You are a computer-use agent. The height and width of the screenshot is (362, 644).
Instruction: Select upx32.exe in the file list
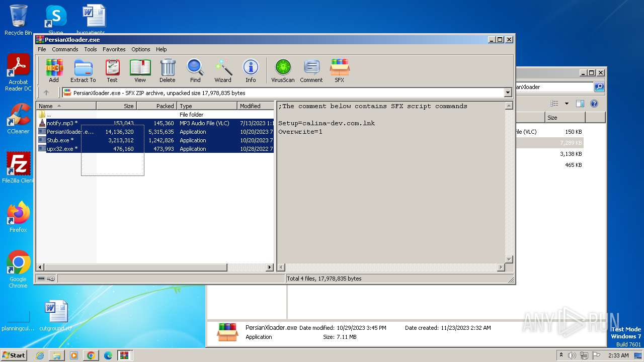(x=155, y=149)
